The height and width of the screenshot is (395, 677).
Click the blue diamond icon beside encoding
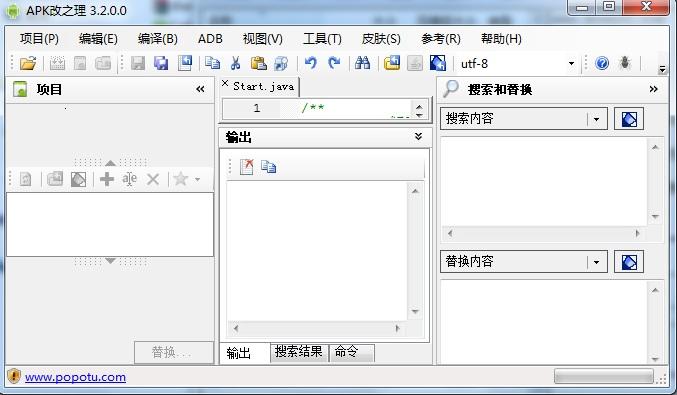click(438, 63)
